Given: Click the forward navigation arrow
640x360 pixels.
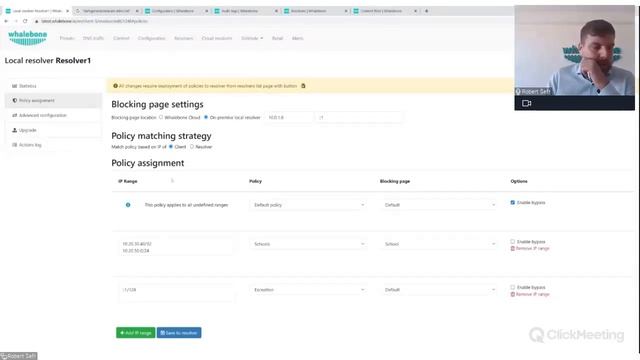Looking at the screenshot, I should 16,21.
